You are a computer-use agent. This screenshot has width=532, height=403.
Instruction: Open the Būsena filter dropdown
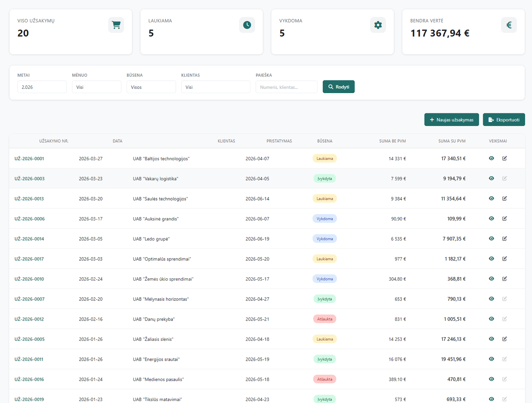point(151,87)
